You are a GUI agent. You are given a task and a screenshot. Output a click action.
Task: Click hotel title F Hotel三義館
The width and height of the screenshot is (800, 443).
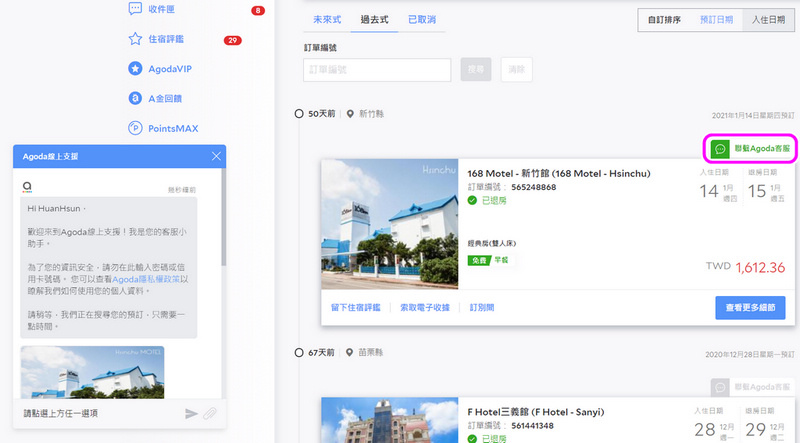(536, 412)
